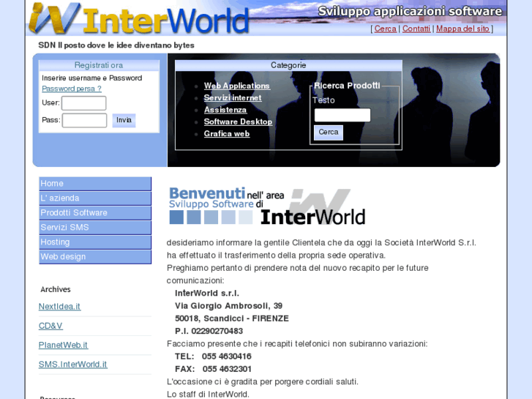Open Software Desktop category

click(238, 122)
